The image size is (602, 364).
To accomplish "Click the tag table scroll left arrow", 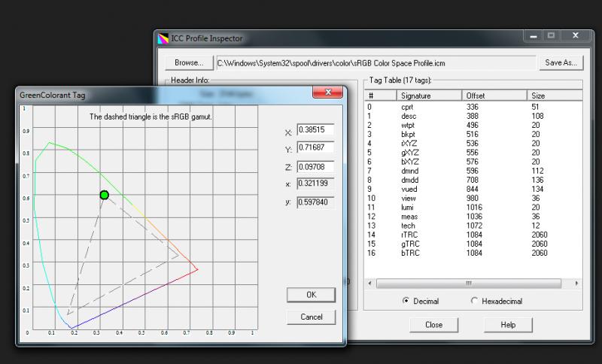I will point(369,284).
